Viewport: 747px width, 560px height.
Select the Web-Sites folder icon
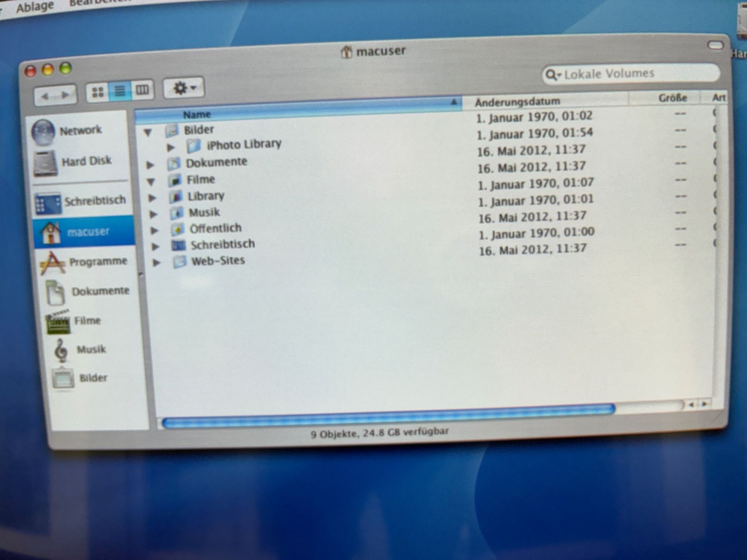click(x=180, y=262)
